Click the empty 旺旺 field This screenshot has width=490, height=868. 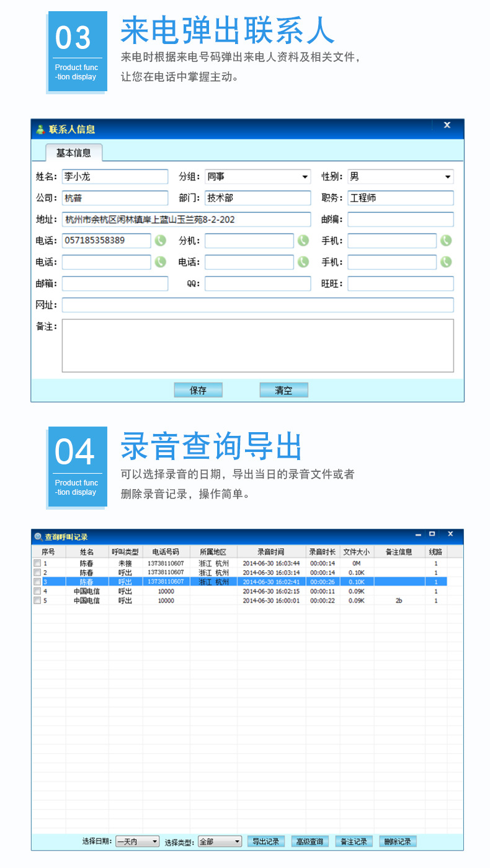click(401, 284)
